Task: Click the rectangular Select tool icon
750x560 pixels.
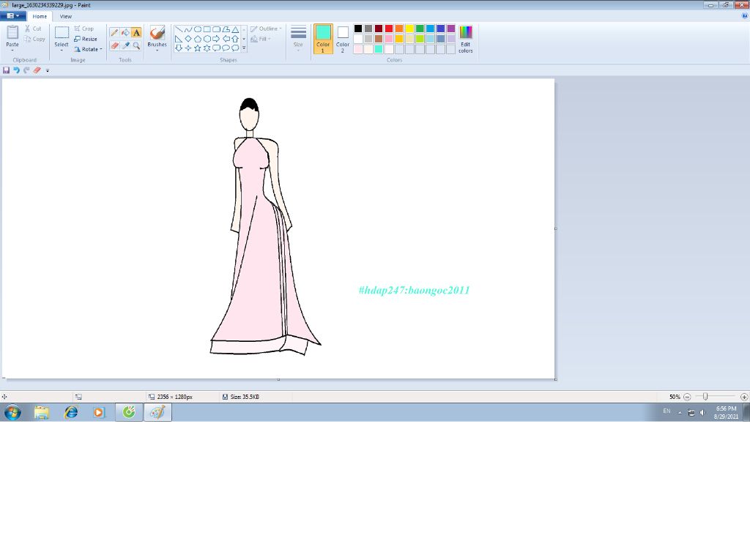Action: (x=62, y=33)
